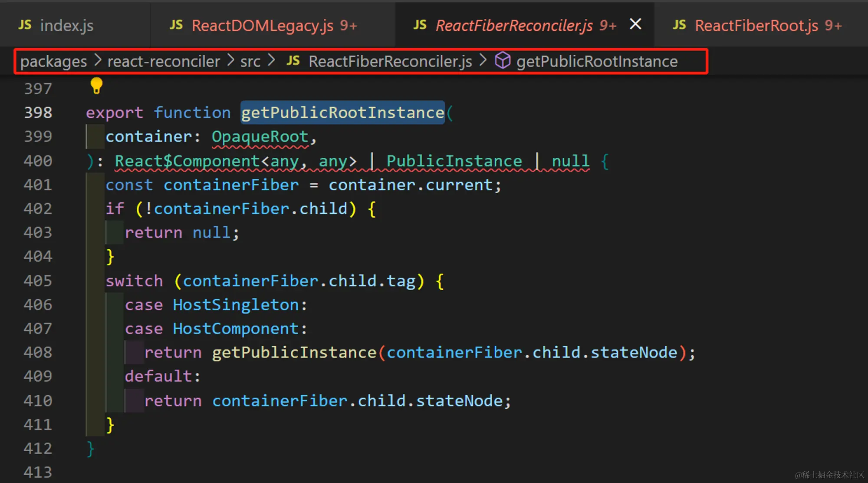This screenshot has width=868, height=483.
Task: Open the packages breadcrumb dropdown
Action: [x=53, y=61]
